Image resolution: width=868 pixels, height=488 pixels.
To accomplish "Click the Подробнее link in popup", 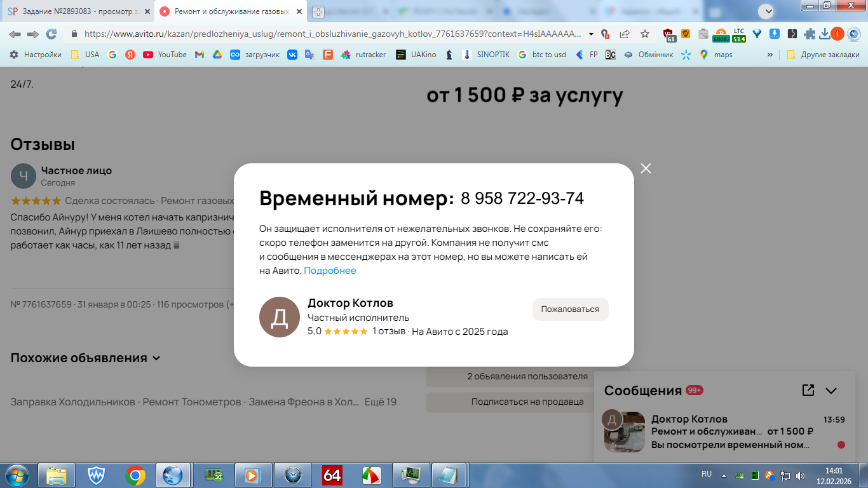I will (x=330, y=271).
